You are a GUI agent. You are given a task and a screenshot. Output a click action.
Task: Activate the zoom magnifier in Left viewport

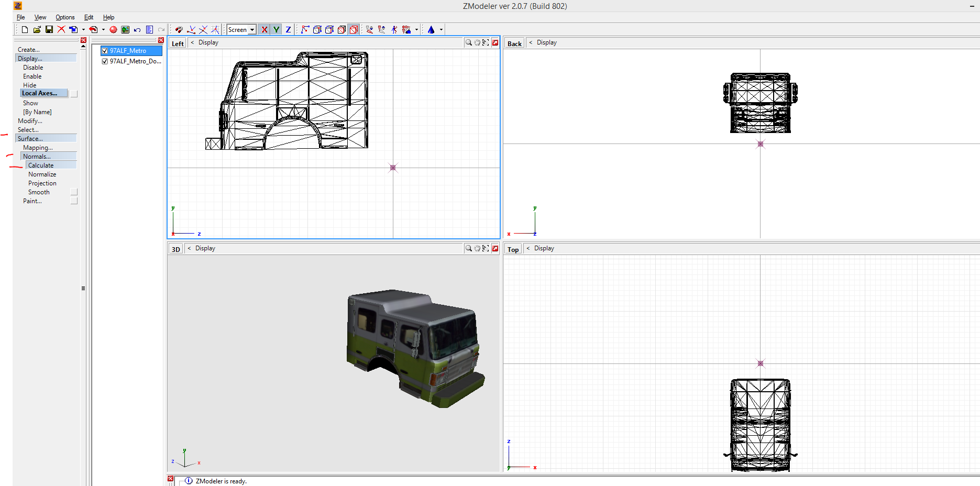pos(468,42)
